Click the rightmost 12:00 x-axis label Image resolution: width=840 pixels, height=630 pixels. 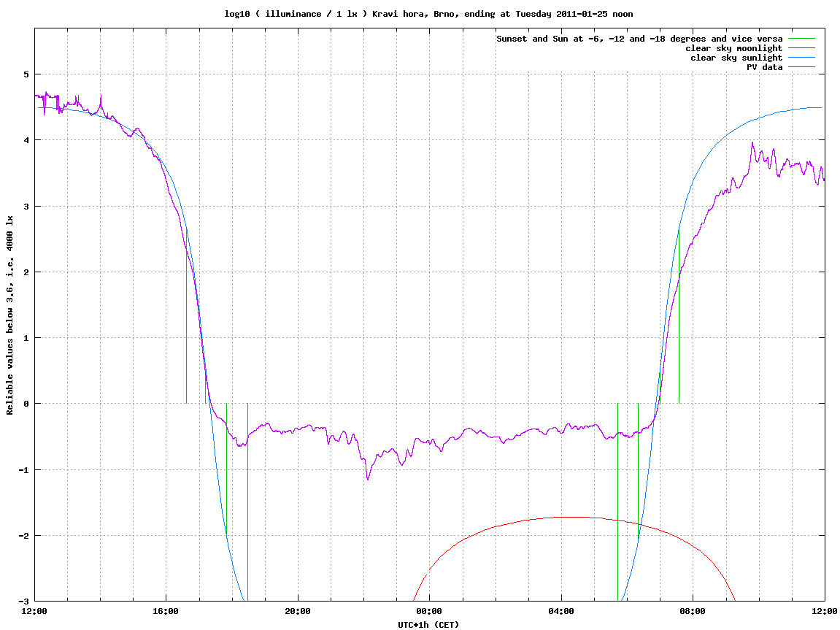825,611
